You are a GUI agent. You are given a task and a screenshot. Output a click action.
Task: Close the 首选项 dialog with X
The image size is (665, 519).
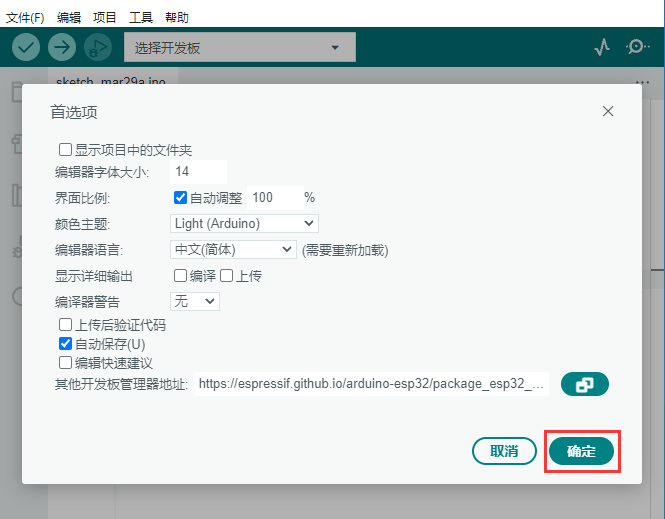608,111
